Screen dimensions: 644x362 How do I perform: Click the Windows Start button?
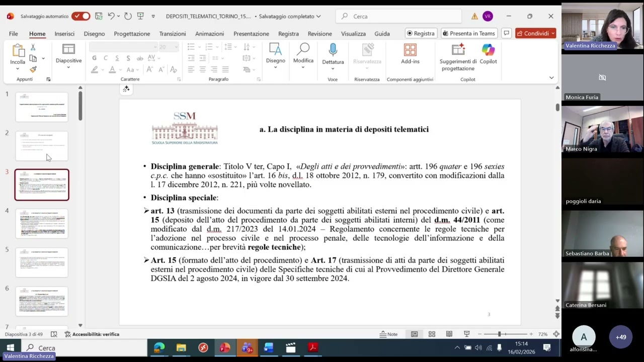(10, 347)
